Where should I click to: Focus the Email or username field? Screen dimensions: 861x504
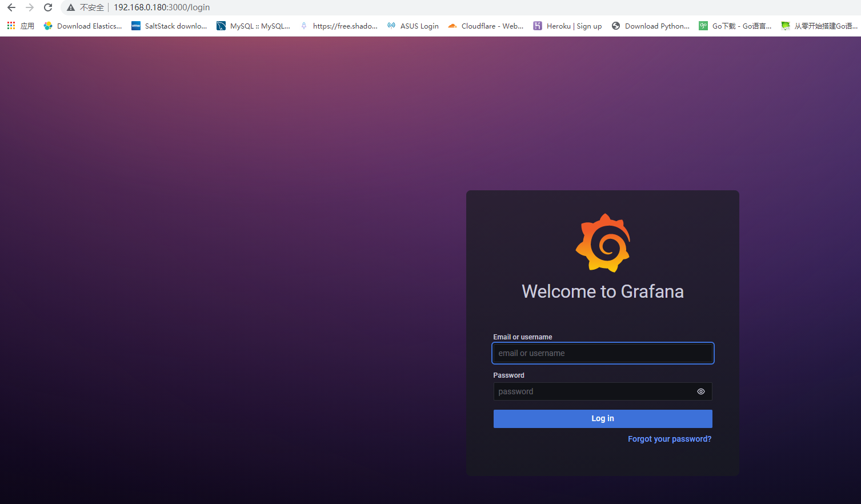tap(603, 353)
